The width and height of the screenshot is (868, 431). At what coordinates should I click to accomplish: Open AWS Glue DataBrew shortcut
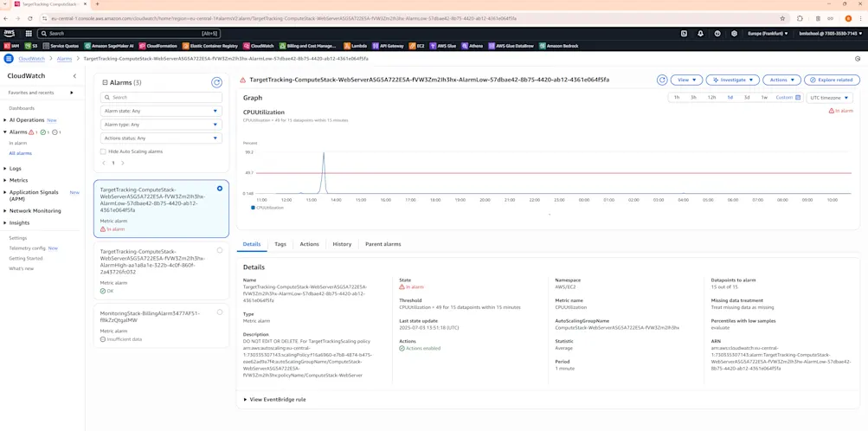(x=511, y=46)
